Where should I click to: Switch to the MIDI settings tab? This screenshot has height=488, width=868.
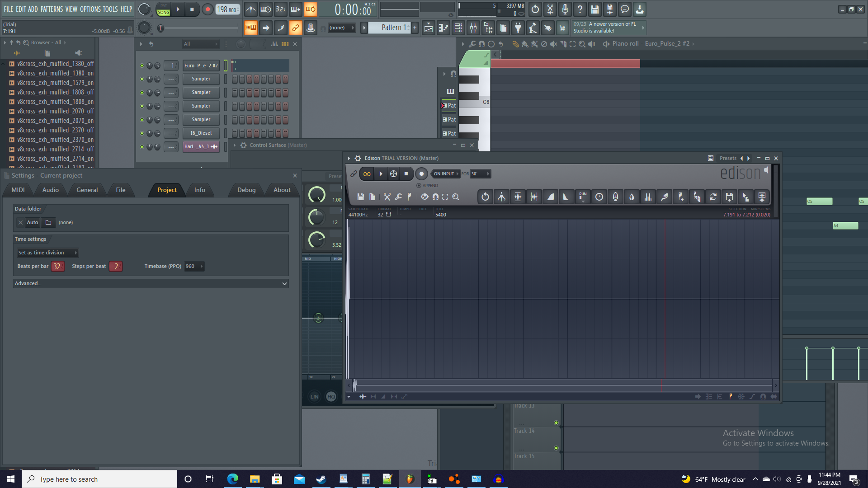point(18,190)
